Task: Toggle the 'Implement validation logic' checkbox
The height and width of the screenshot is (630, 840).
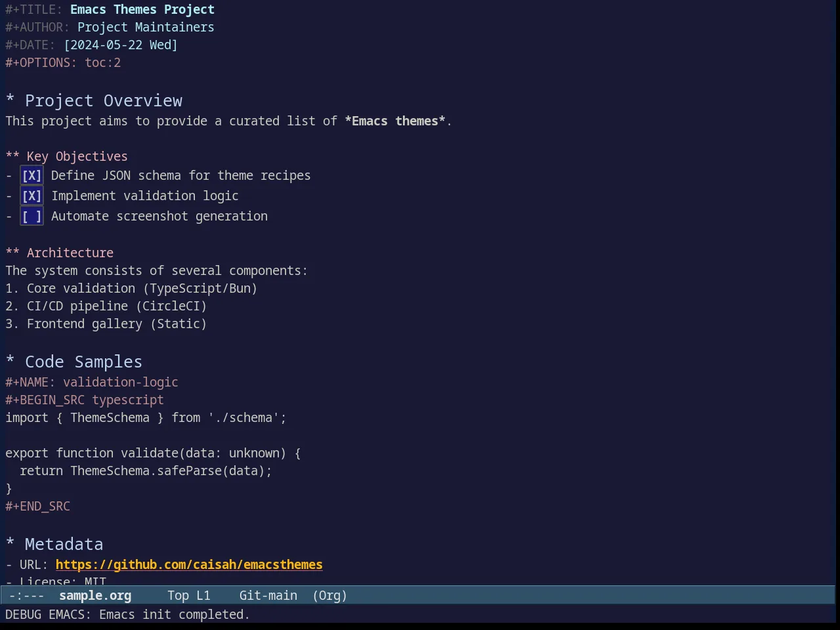Action: click(x=31, y=196)
